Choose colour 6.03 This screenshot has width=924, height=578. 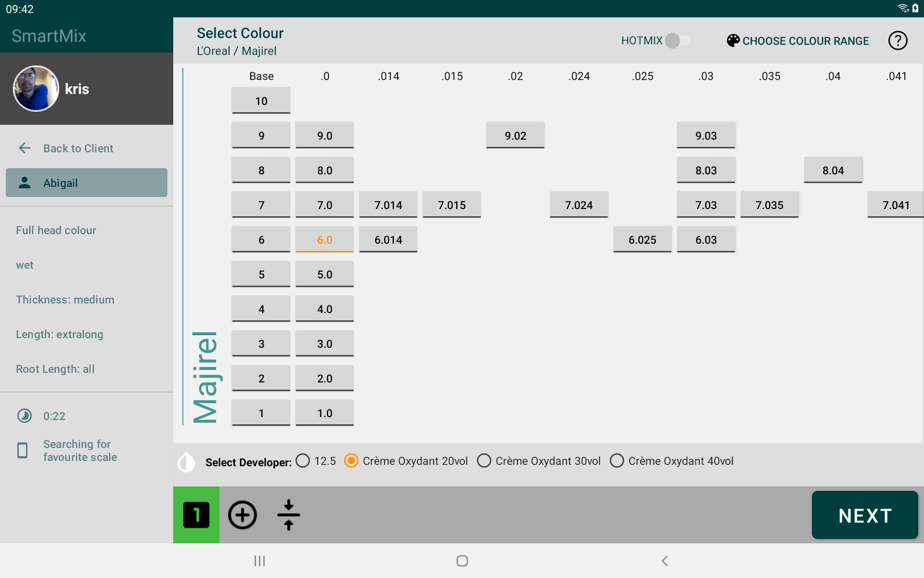pos(706,239)
